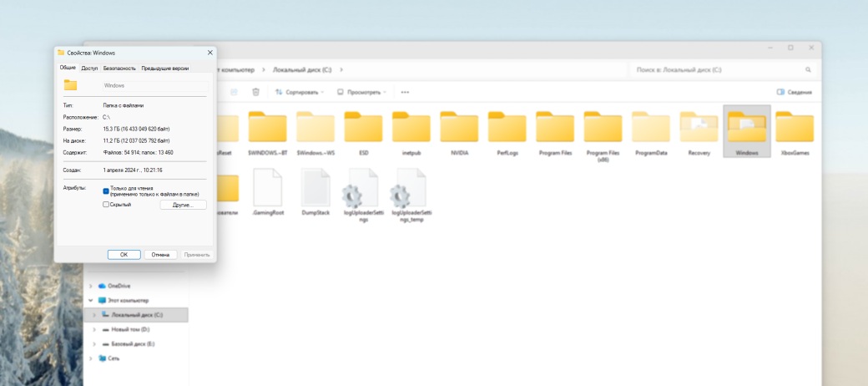Expand the OneDrive tree node
Image resolution: width=868 pixels, height=386 pixels.
pyautogui.click(x=91, y=286)
